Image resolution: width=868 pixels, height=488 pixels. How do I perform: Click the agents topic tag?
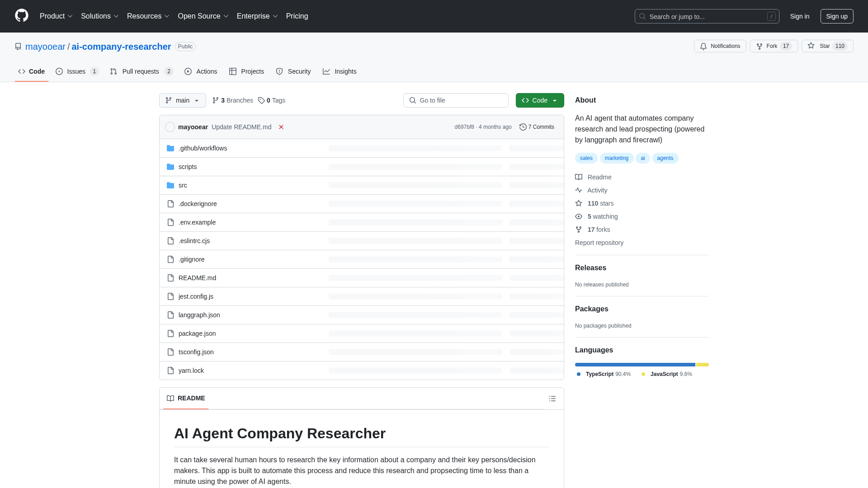click(x=665, y=158)
